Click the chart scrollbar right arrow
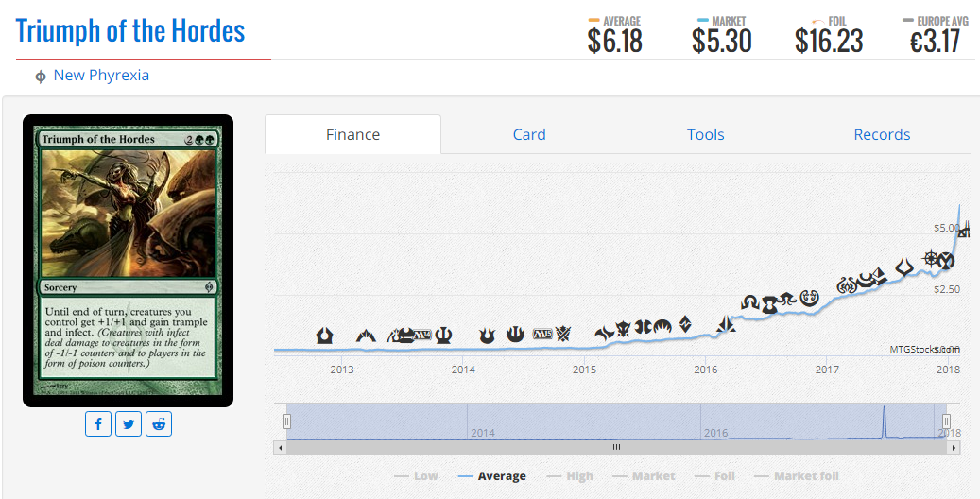Screen dimensions: 980x499 coord(954,447)
